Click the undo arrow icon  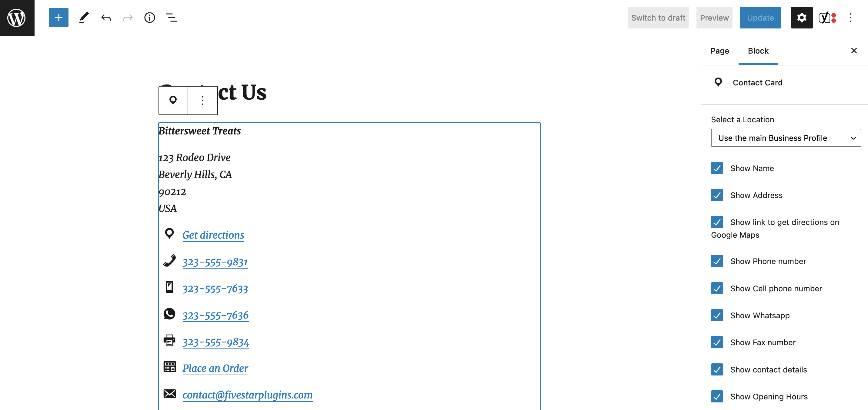point(106,18)
